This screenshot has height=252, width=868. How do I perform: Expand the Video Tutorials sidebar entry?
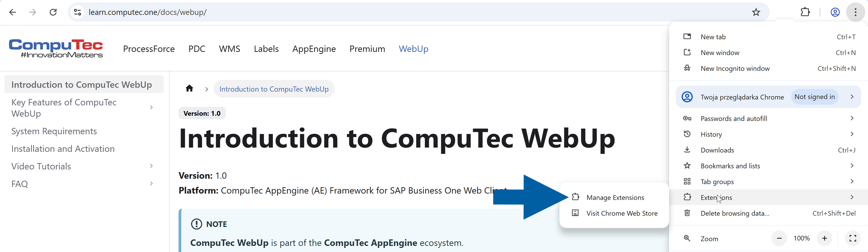coord(151,166)
